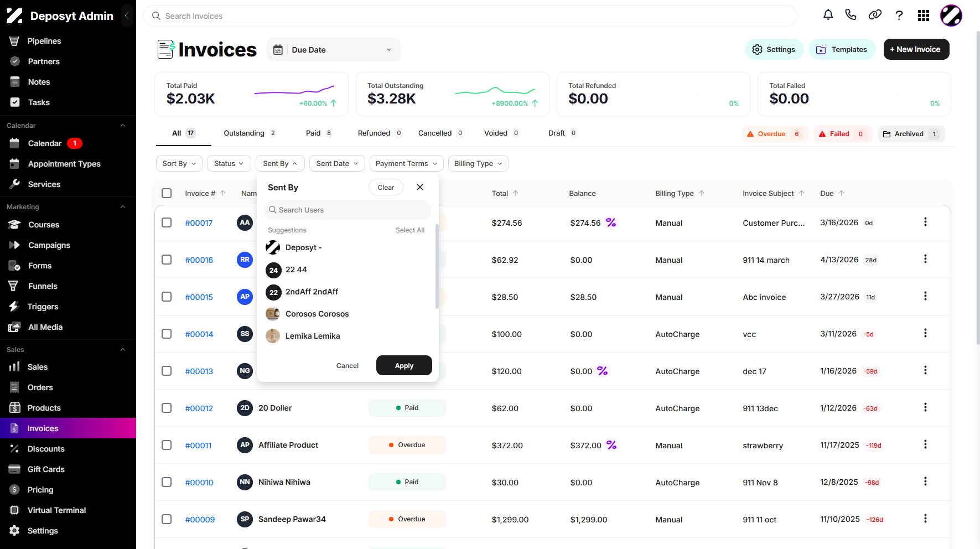Click the Search Invoices field
Image resolution: width=980 pixels, height=549 pixels.
470,16
